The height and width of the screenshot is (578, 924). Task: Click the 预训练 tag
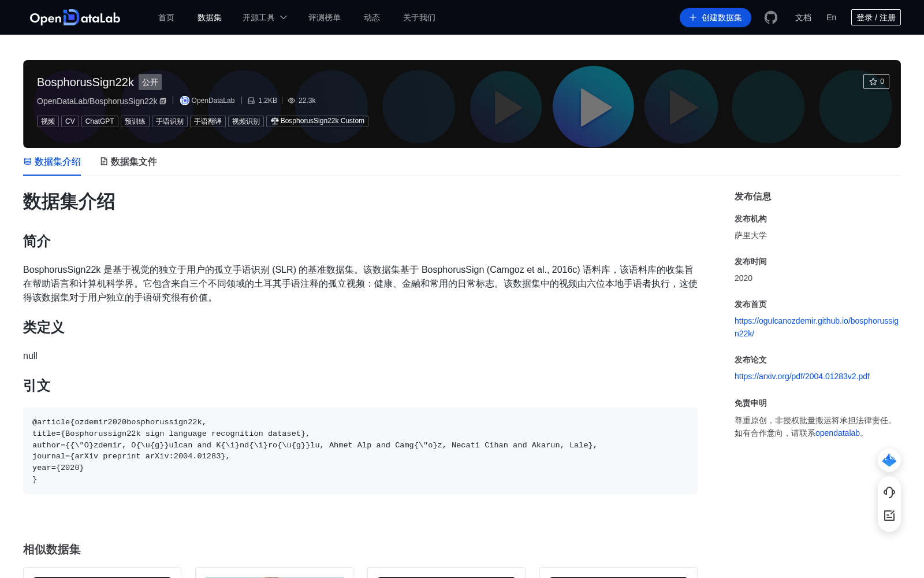tap(135, 121)
